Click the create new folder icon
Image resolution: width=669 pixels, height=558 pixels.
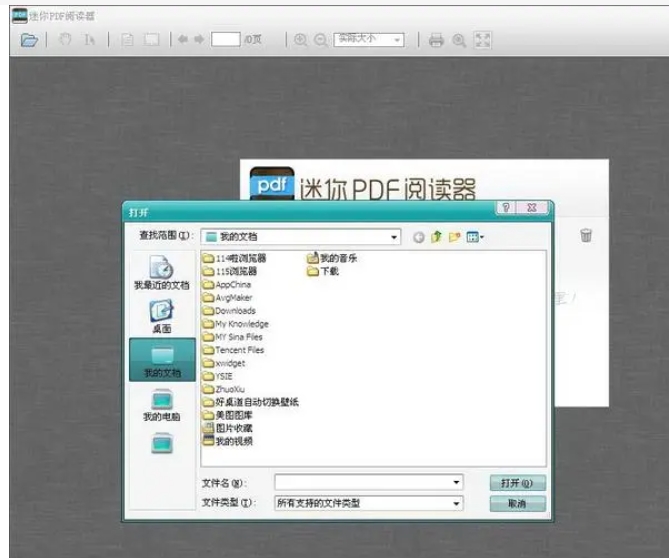[x=454, y=237]
